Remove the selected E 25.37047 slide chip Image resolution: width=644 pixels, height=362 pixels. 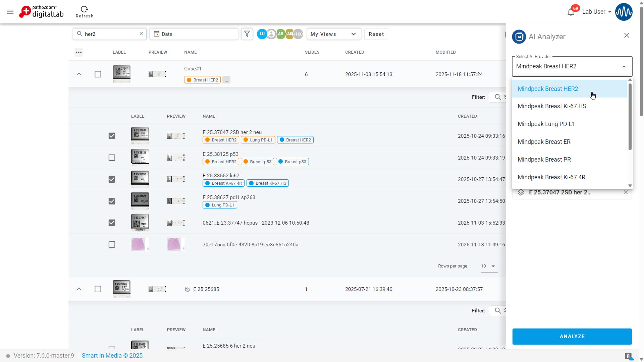click(626, 192)
